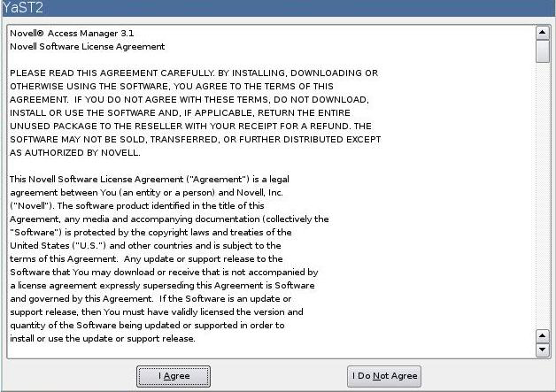Viewport: 556px width, 392px height.
Task: Click the I Agree button
Action: (x=174, y=376)
